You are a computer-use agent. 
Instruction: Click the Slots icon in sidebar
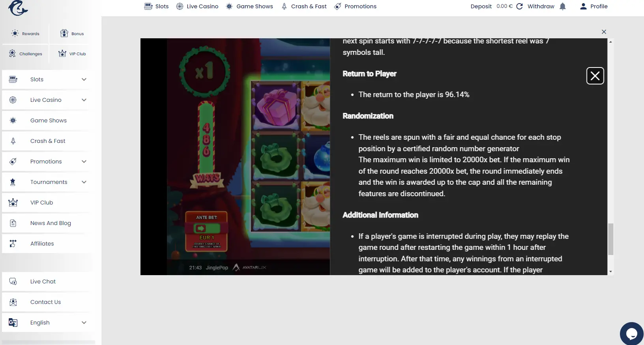pyautogui.click(x=13, y=79)
